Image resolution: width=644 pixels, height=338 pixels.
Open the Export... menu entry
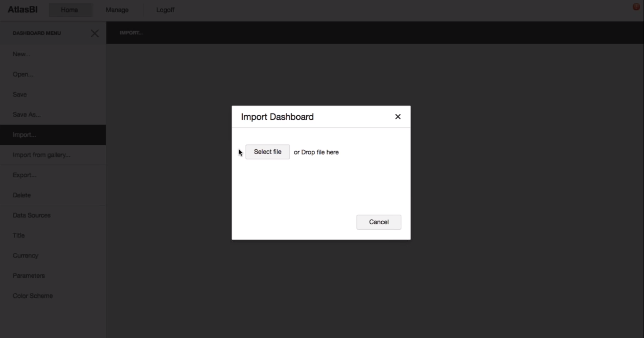point(25,175)
